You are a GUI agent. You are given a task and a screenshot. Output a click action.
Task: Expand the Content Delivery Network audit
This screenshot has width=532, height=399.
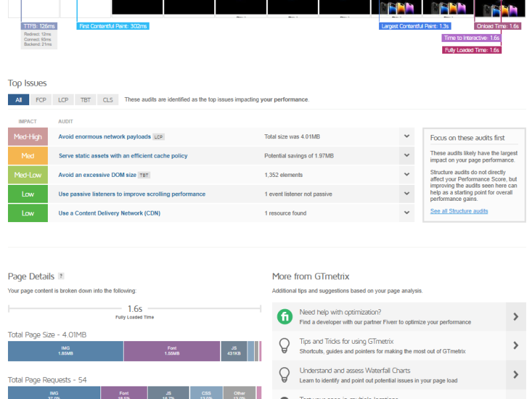coord(406,213)
